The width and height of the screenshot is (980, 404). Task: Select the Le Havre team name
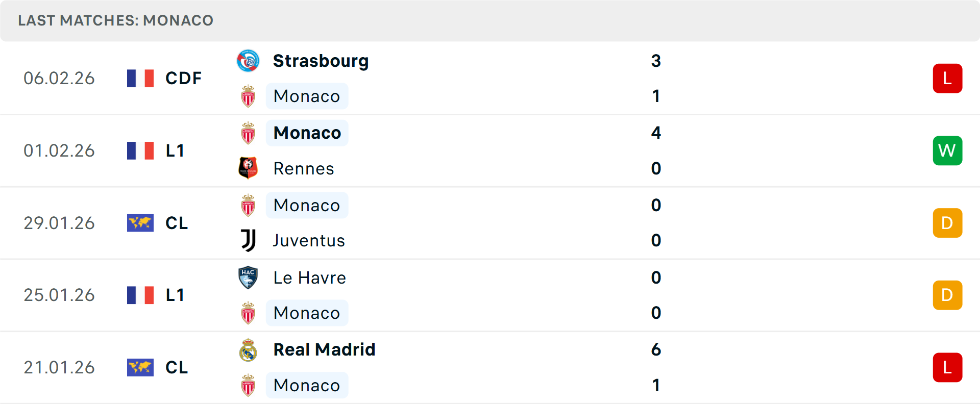pos(309,277)
